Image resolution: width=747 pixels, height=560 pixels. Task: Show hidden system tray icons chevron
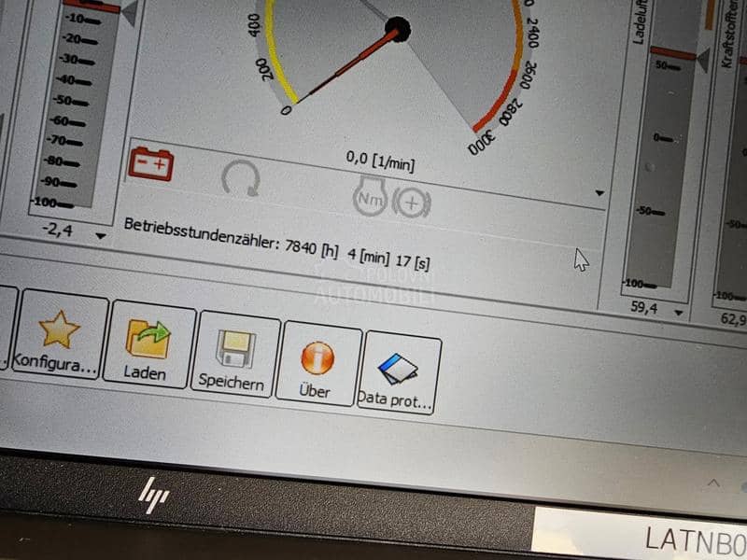click(x=713, y=483)
